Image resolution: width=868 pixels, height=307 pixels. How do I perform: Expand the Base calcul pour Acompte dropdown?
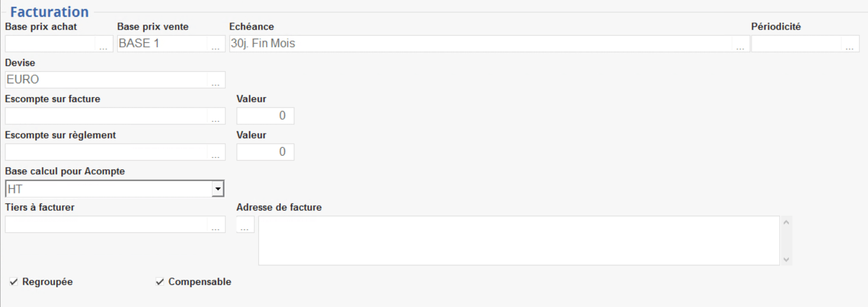217,188
